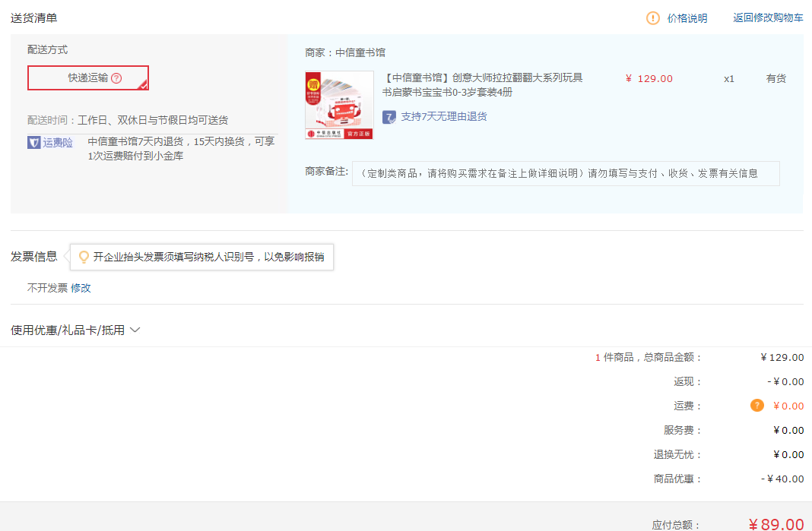Focus the 商家备注 remarks input field
The height and width of the screenshot is (531, 812).
coord(566,173)
